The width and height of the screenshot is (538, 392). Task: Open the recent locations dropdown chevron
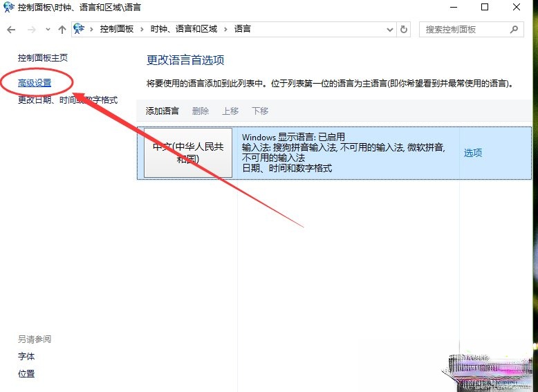pyautogui.click(x=48, y=30)
